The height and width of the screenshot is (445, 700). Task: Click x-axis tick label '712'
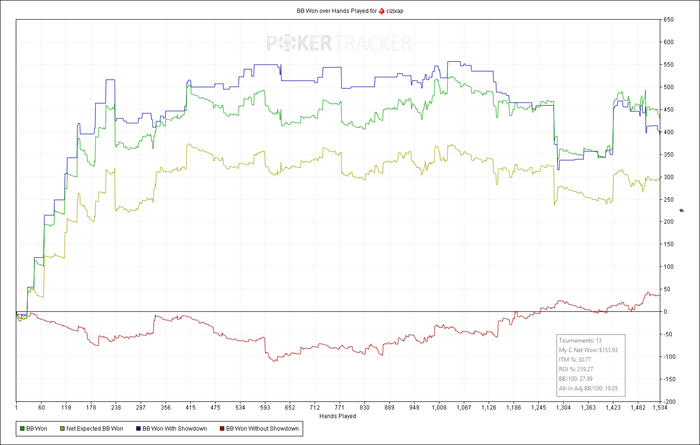pyautogui.click(x=315, y=408)
